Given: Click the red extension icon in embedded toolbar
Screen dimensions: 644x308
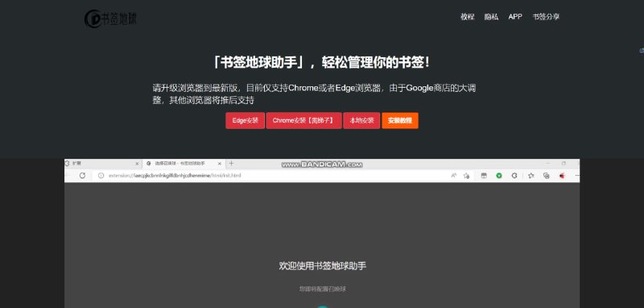Looking at the screenshot, I should tap(562, 176).
